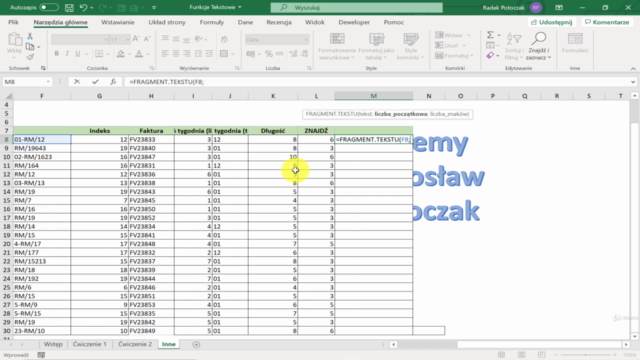Click the Cut scissors icon
Screen dimensions: 640x360
click(x=30, y=36)
